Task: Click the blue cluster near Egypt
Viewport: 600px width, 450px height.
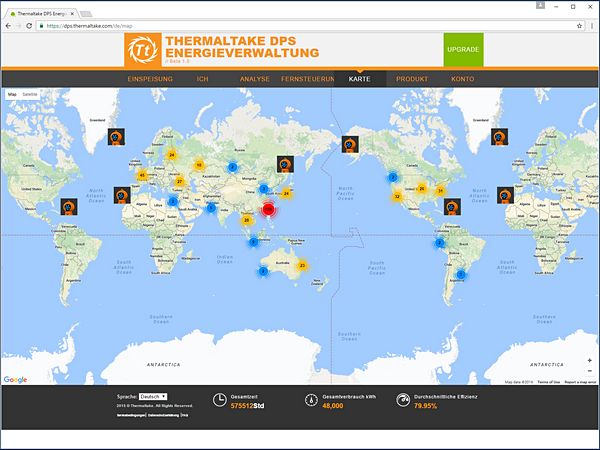Action: [173, 201]
